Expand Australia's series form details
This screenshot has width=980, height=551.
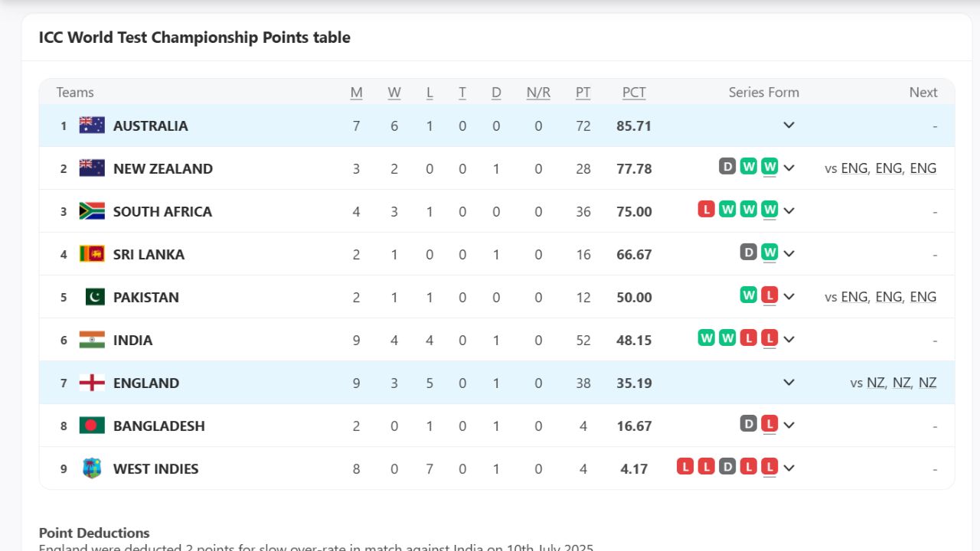[789, 125]
